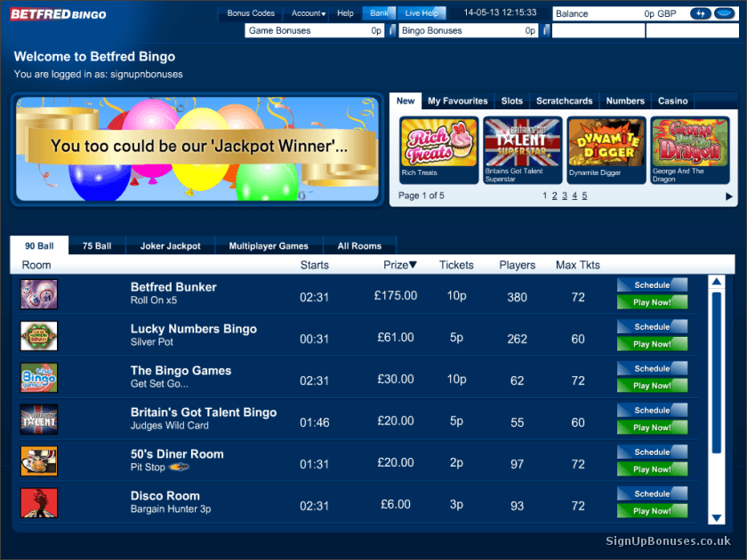Go to games page 3
Screen dimensions: 747x560
565,196
